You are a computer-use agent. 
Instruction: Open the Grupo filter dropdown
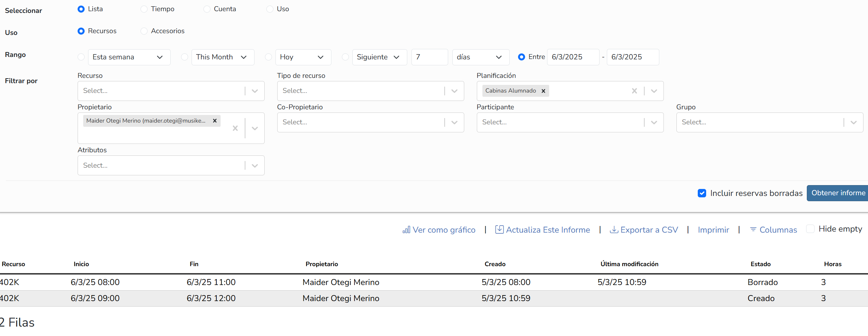(853, 122)
